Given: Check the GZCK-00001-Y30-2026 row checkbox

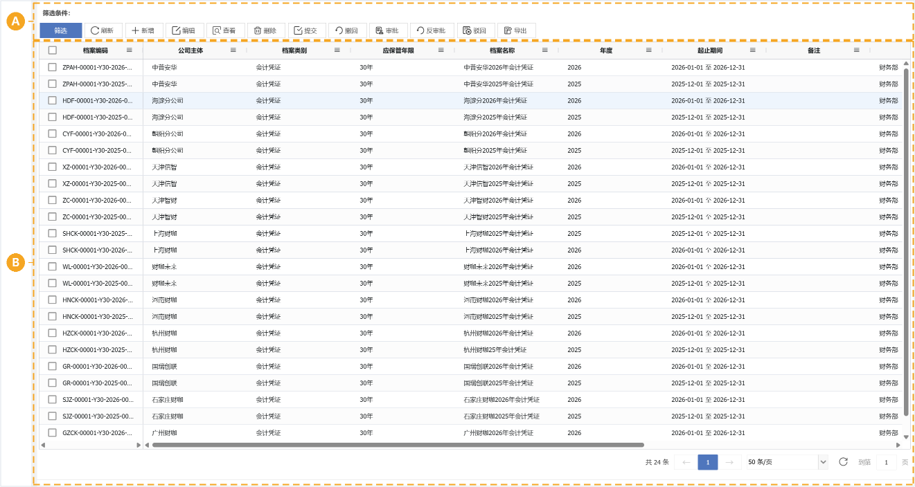Looking at the screenshot, I should [x=53, y=433].
